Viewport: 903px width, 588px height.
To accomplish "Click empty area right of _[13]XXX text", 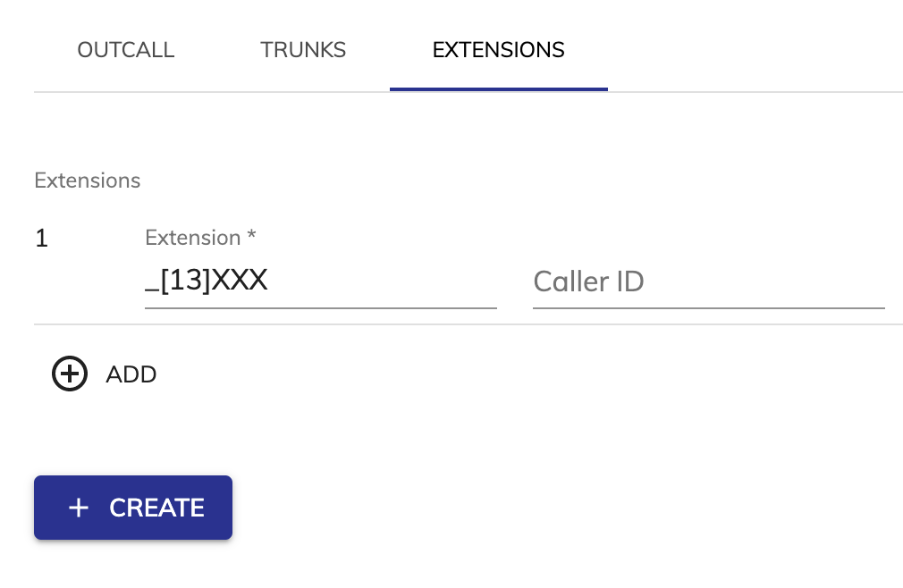I will click(x=383, y=281).
